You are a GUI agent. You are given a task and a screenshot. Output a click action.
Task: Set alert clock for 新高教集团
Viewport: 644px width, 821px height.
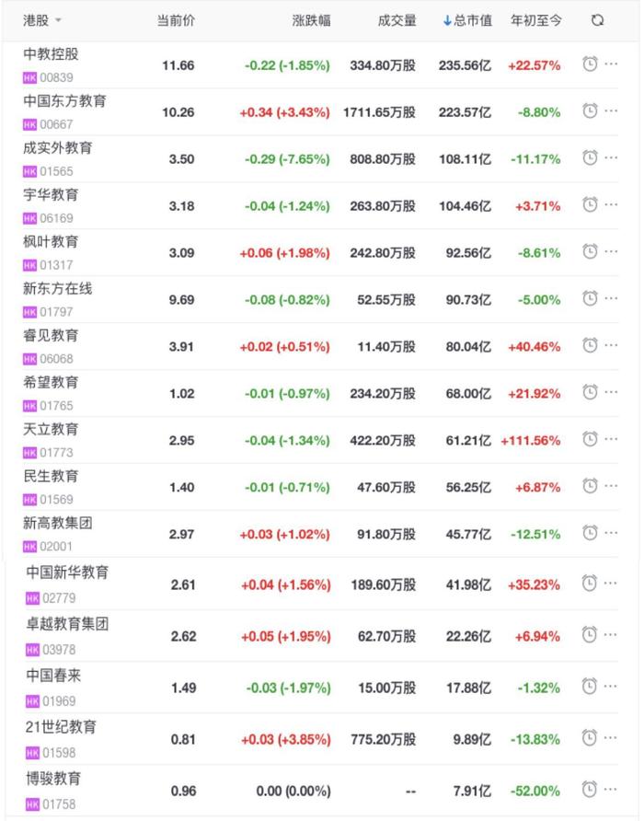coord(590,533)
